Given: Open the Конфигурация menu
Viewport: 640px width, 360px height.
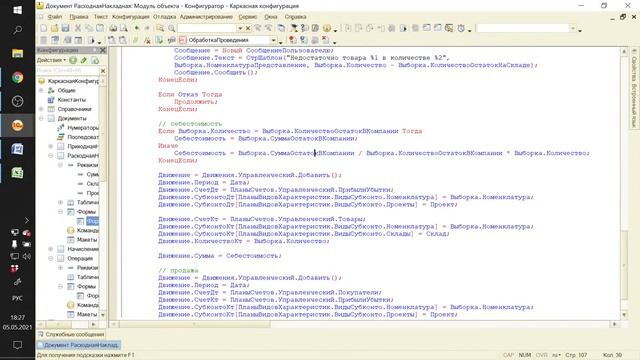Looking at the screenshot, I should click(x=131, y=17).
